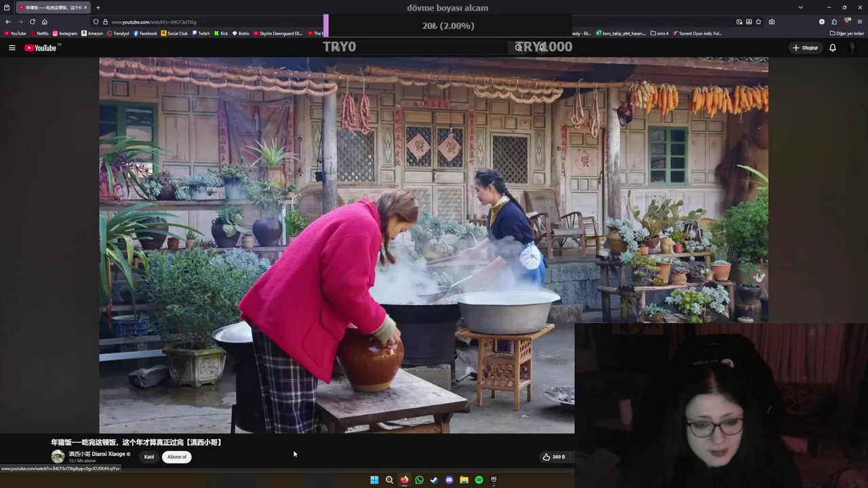Screen dimensions: 868x488
Task: Open the tab overview icon in the title bar
Action: point(7,7)
